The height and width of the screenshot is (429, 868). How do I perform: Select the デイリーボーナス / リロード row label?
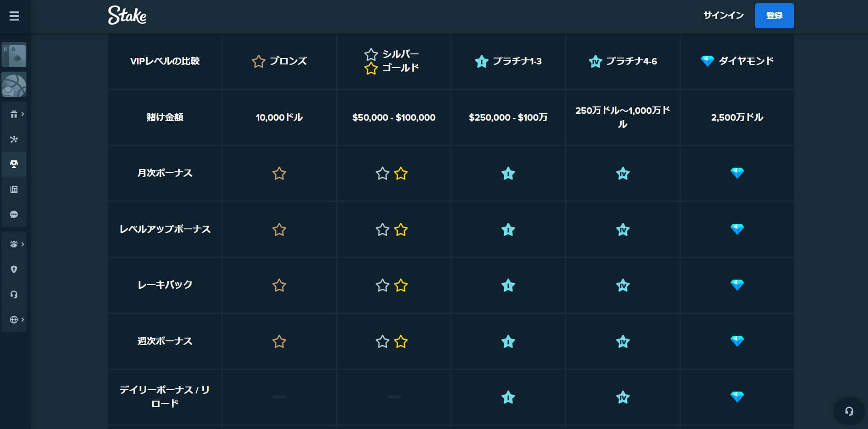pos(165,397)
